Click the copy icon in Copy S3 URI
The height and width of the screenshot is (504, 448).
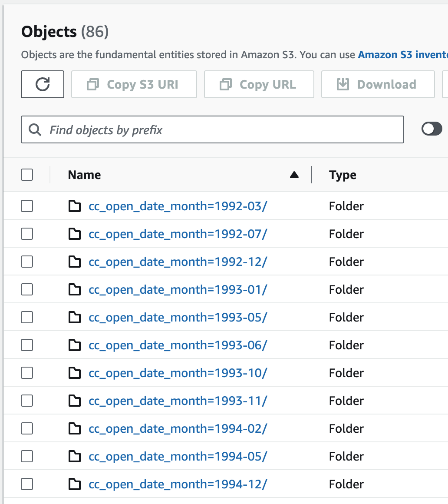(93, 84)
